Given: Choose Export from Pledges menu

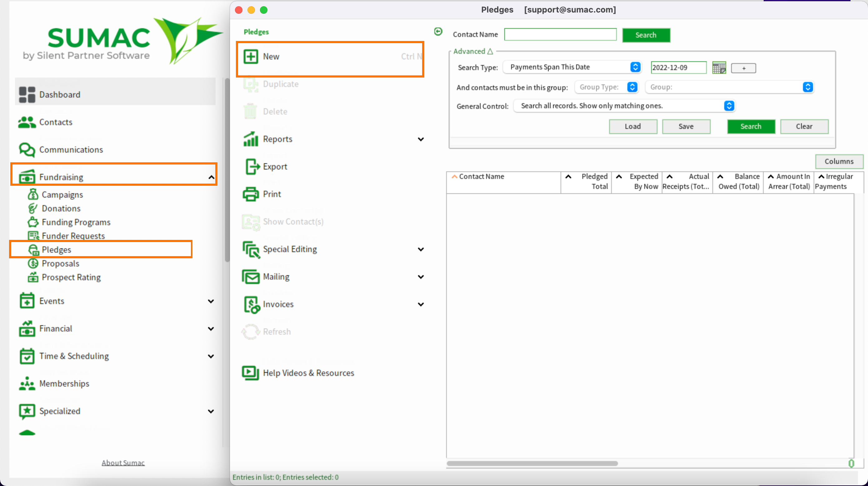Looking at the screenshot, I should click(275, 167).
